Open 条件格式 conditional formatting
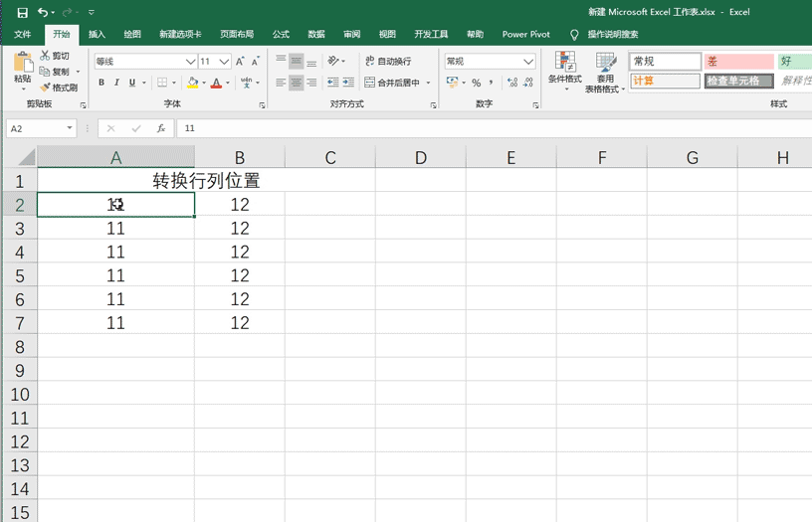 [565, 71]
